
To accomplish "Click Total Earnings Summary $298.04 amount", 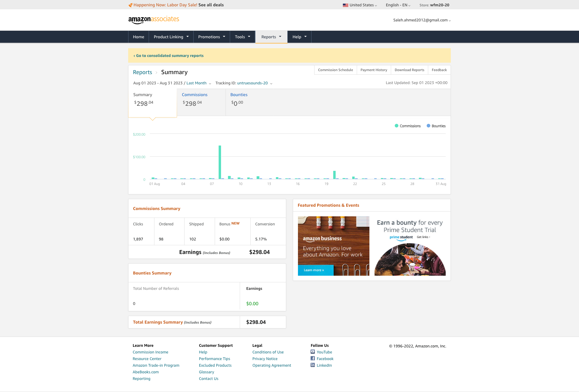I will [256, 322].
